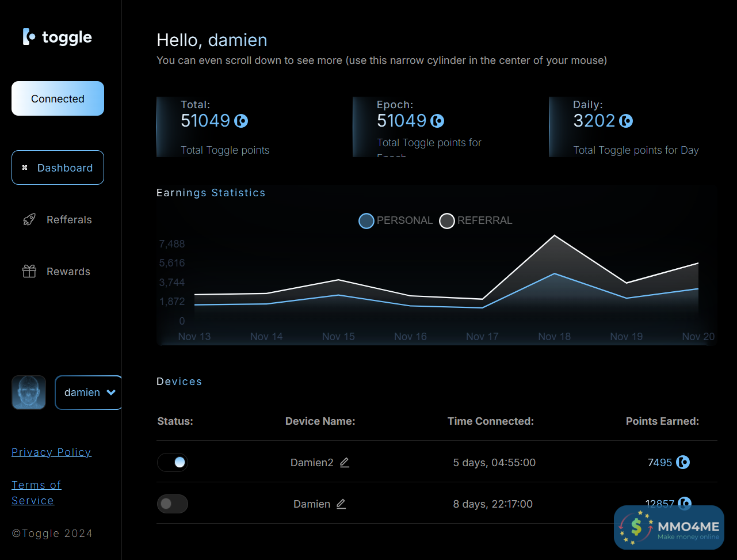Click the Rewards gift box icon
This screenshot has width=737, height=560.
tap(29, 271)
